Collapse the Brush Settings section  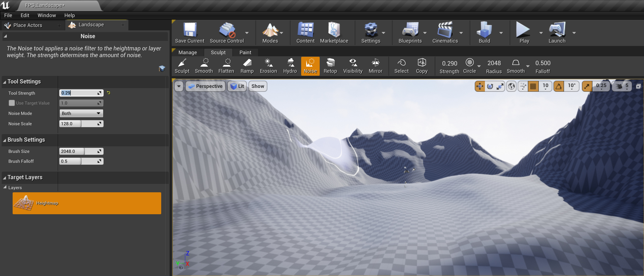pos(4,140)
